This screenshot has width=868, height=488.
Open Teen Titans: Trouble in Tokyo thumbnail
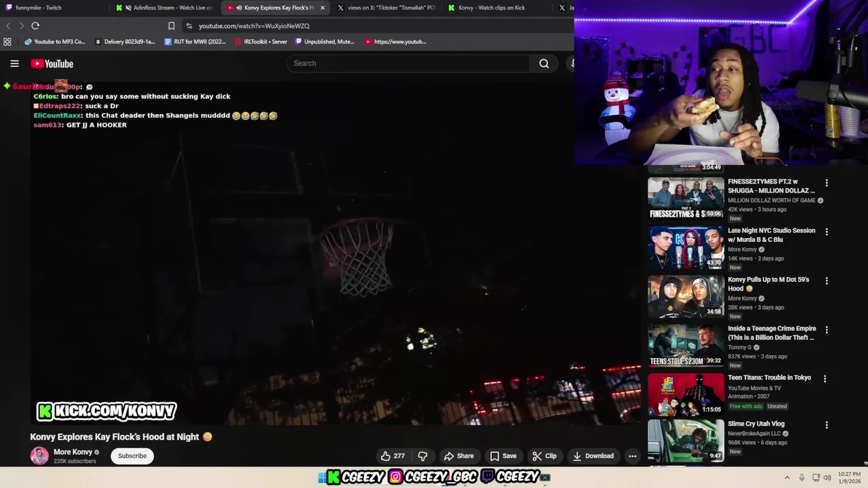tap(686, 394)
